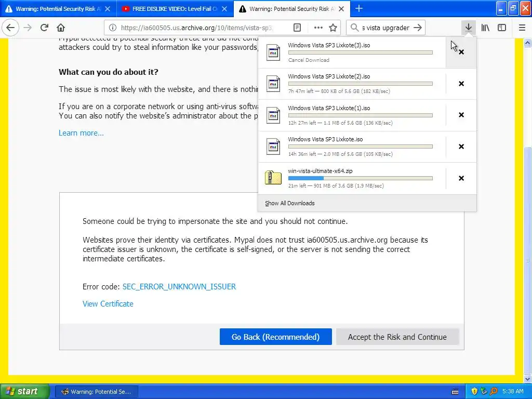The height and width of the screenshot is (399, 532).
Task: Click scrollbar down arrow
Action: [x=527, y=379]
